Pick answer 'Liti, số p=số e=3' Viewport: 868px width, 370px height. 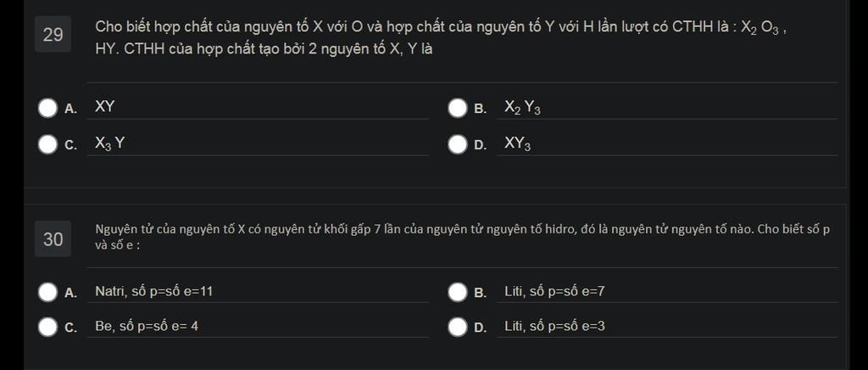point(554,326)
